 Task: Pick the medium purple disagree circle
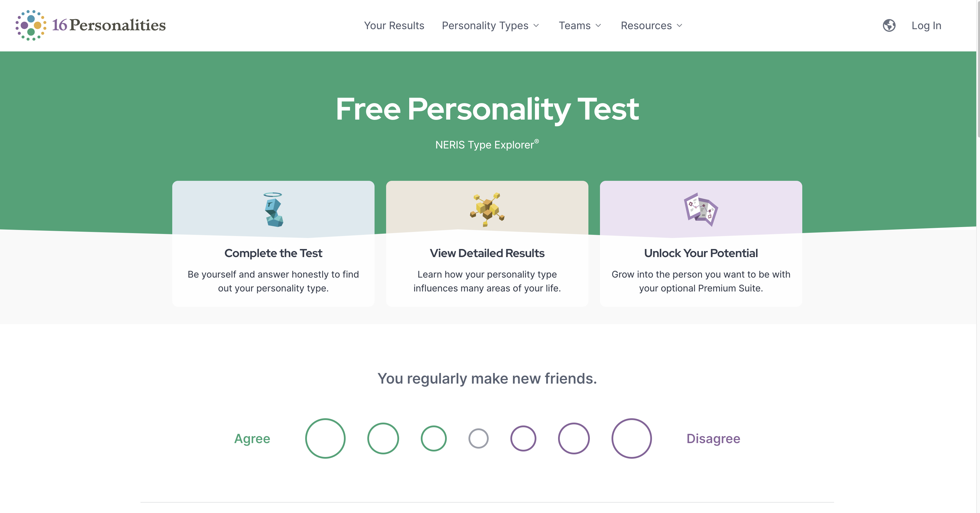coord(574,438)
